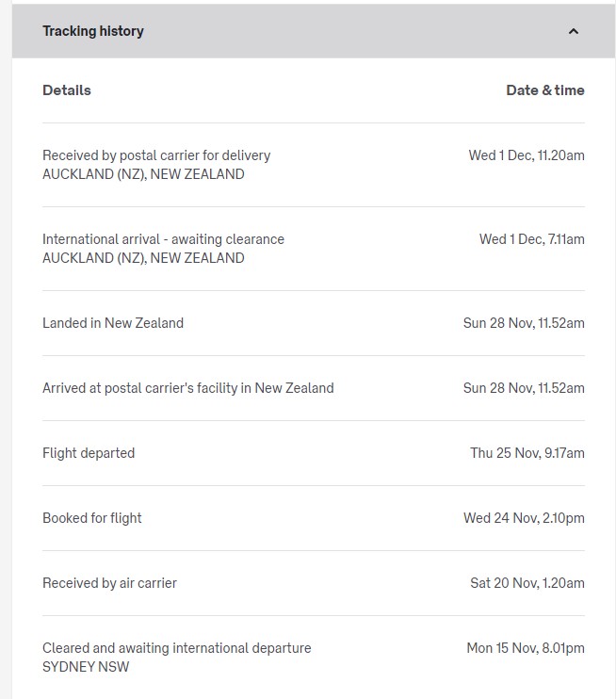Select the 'Flight departed' entry
Screen dimensions: 616x699
pos(89,453)
